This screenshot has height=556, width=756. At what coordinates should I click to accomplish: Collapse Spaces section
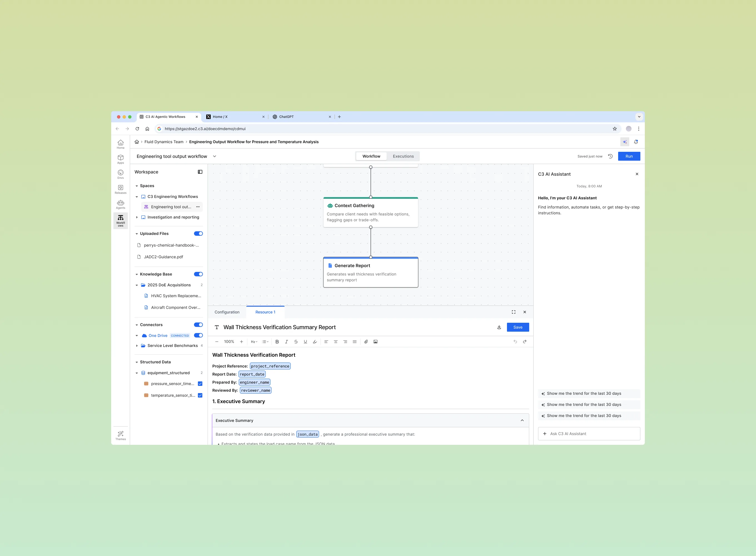136,186
